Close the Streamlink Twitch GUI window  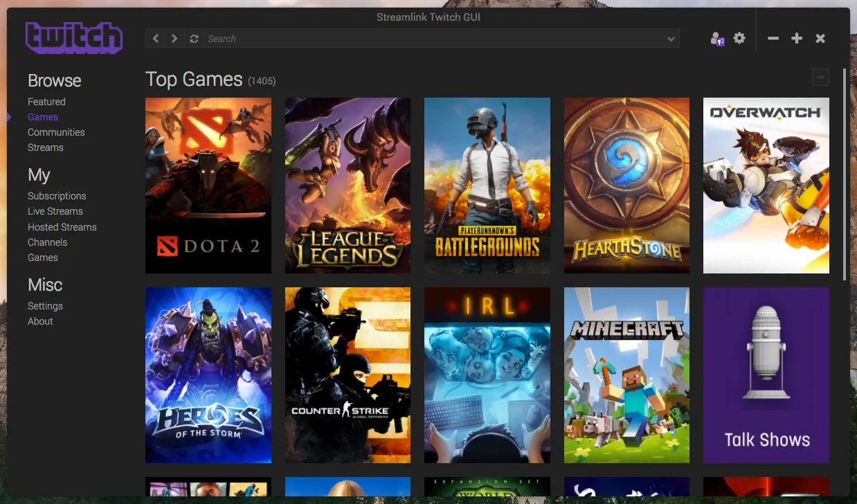(x=820, y=39)
